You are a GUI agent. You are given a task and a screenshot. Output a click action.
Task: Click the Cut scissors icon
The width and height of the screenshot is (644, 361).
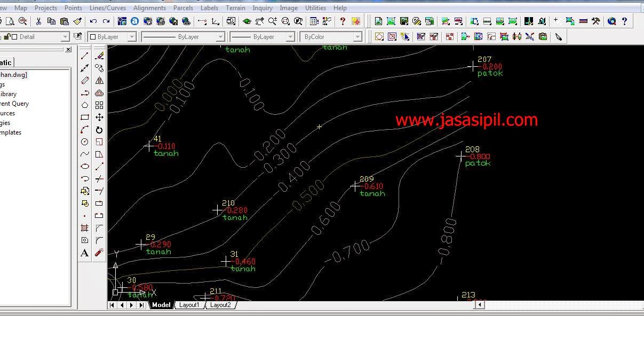pyautogui.click(x=38, y=21)
